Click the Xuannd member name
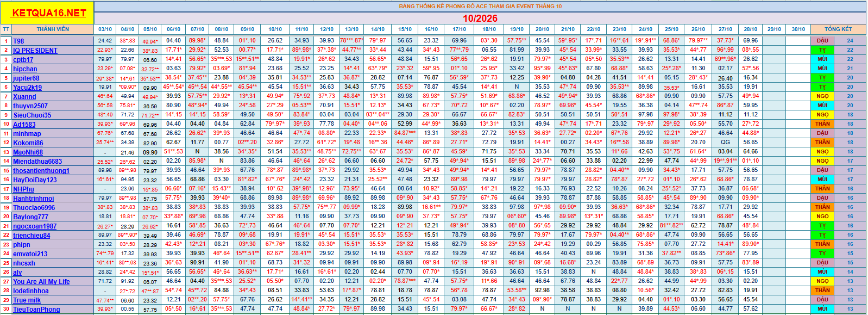This screenshot has width=868, height=315. click(x=24, y=97)
